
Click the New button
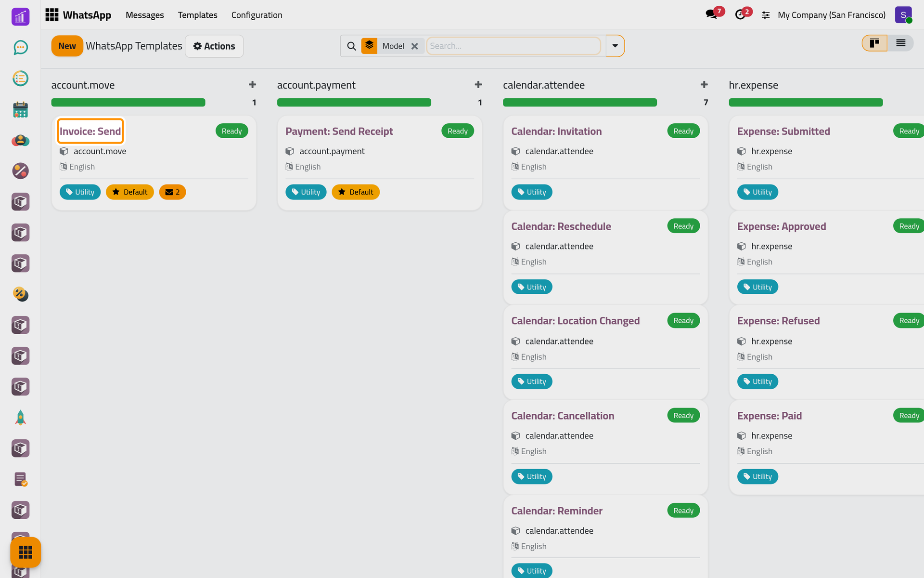67,46
